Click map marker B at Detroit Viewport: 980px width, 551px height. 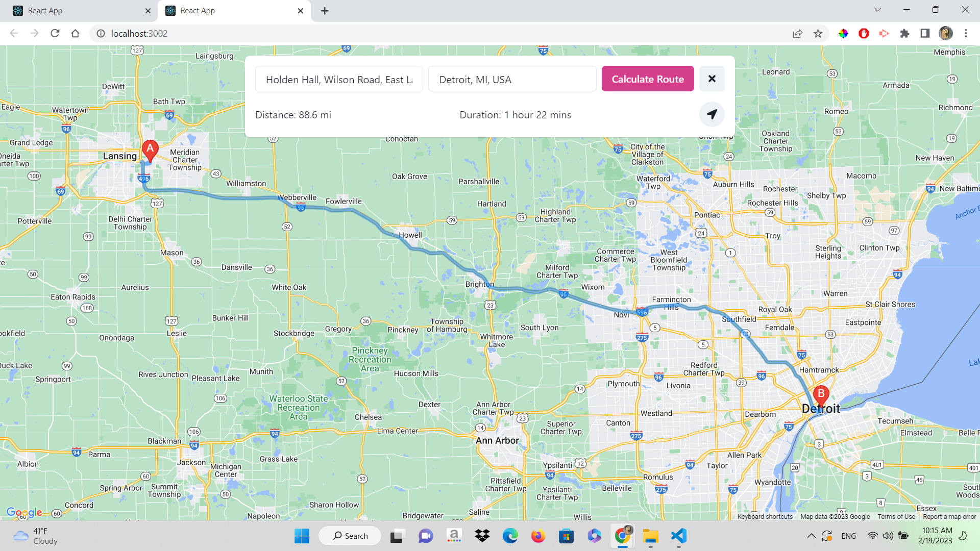(x=821, y=394)
